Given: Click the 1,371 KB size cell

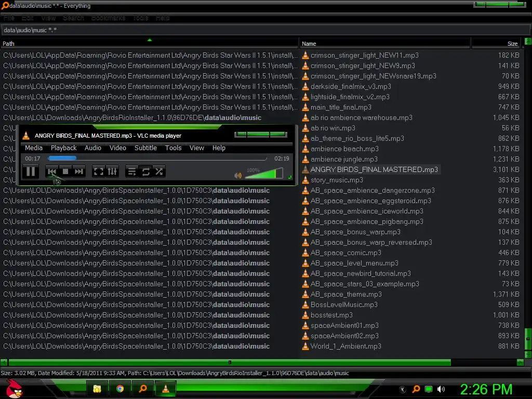Looking at the screenshot, I should 506,294.
